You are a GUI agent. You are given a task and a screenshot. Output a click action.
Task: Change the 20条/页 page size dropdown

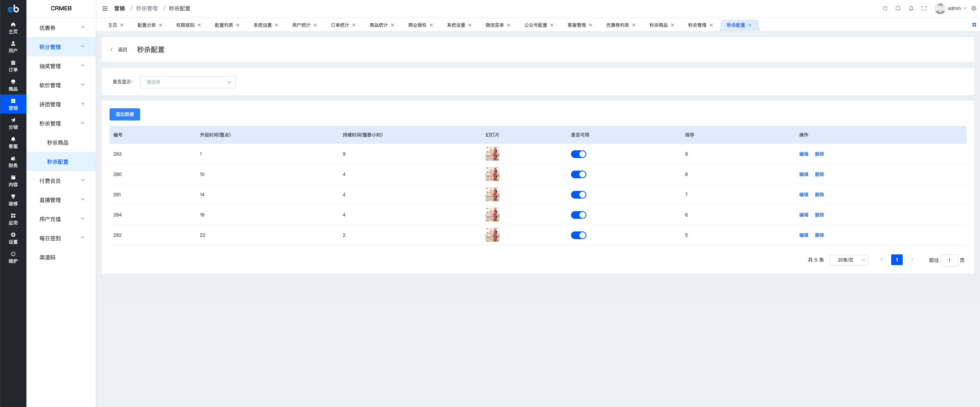(x=849, y=260)
